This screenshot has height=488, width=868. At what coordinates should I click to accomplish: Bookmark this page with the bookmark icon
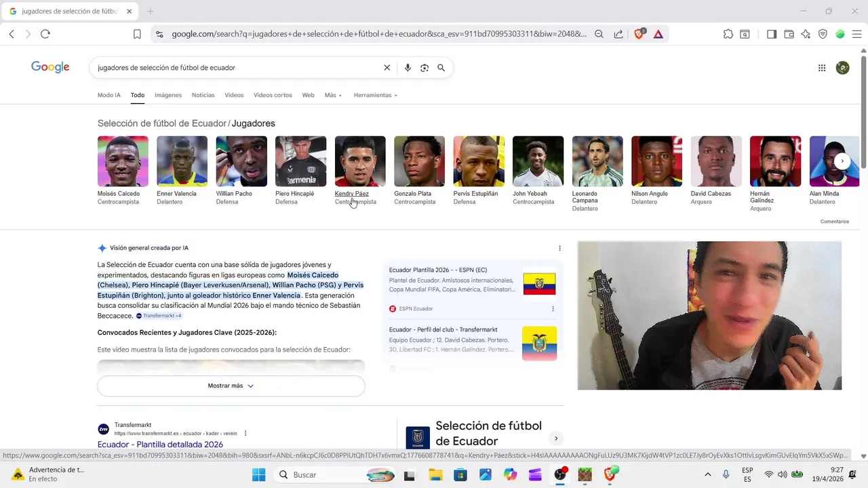click(137, 34)
